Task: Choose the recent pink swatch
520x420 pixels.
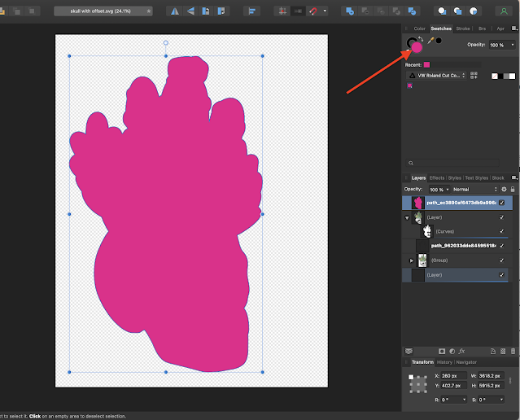Action: [426, 64]
